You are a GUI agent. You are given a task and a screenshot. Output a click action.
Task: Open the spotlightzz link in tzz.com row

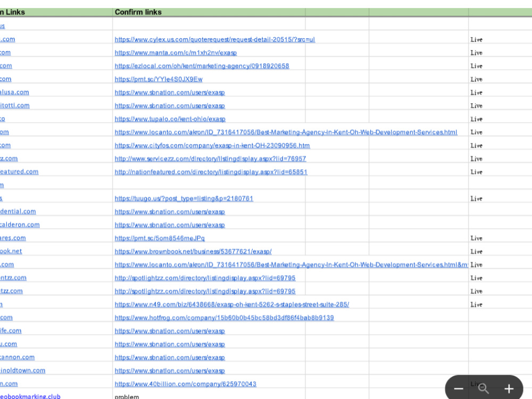[205, 291]
